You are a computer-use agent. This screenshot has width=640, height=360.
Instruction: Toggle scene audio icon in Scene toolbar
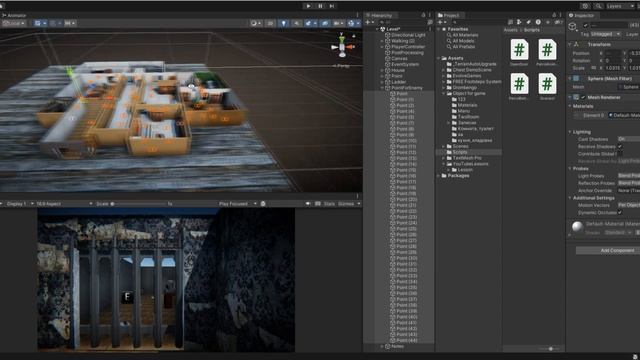(x=297, y=23)
